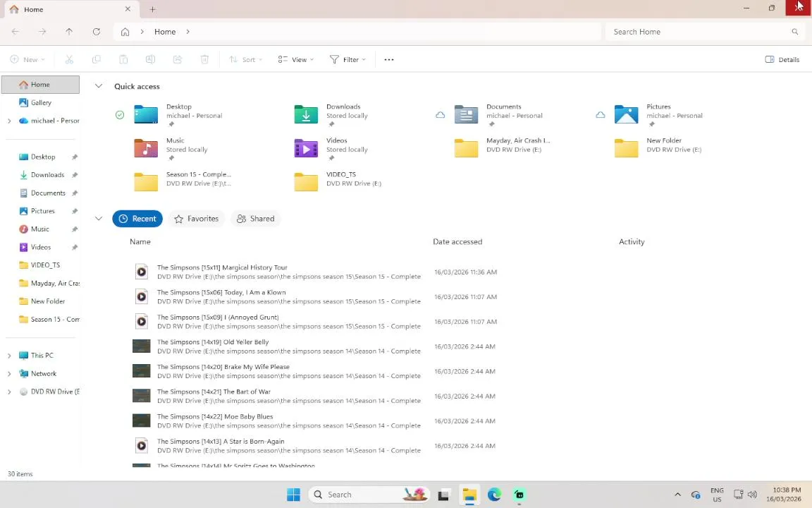
Task: Open the Filter dropdown
Action: [347, 59]
